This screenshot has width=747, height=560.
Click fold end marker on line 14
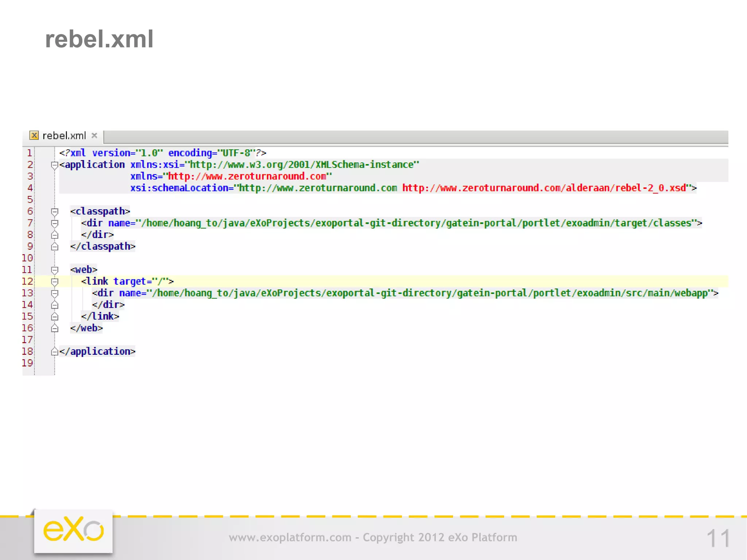click(x=55, y=305)
